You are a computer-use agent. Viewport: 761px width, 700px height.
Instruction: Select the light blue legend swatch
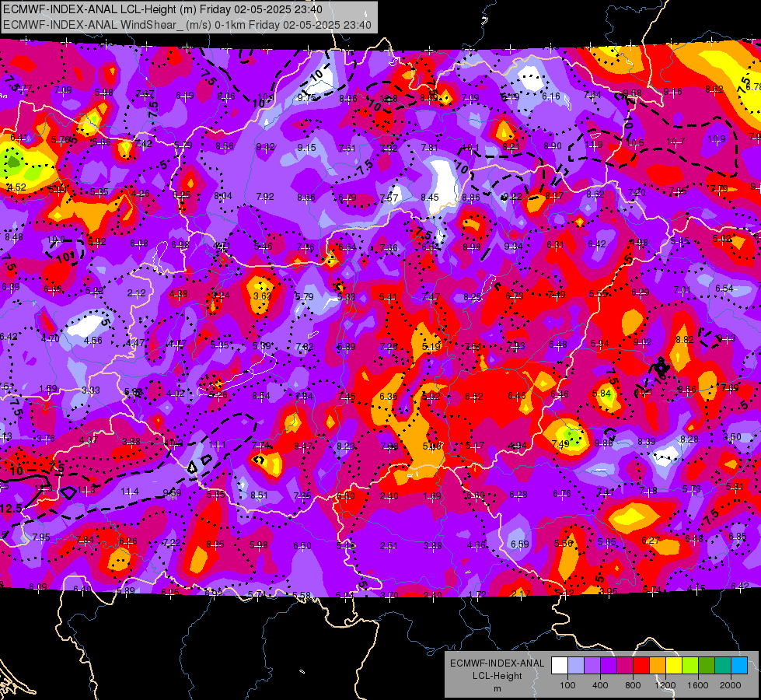pos(575,666)
